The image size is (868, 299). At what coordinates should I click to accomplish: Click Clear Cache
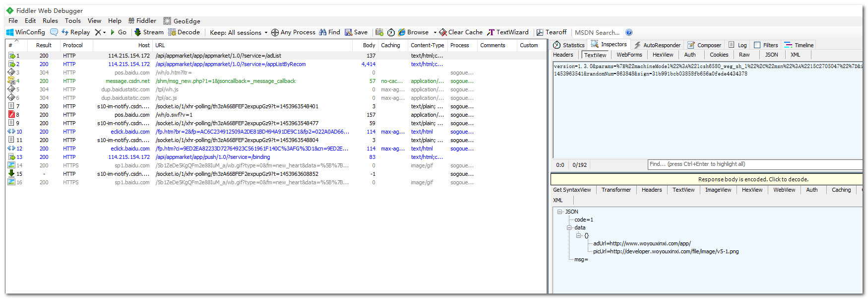(x=461, y=32)
